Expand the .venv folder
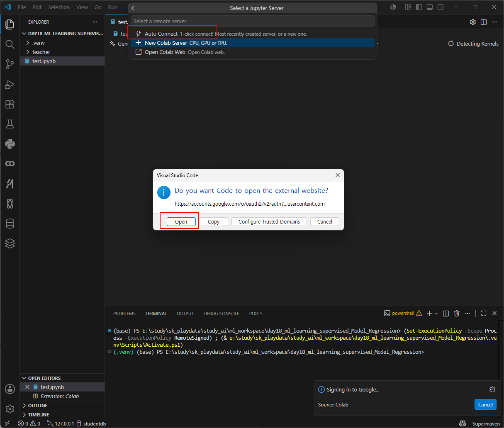This screenshot has width=504, height=428. point(62,43)
